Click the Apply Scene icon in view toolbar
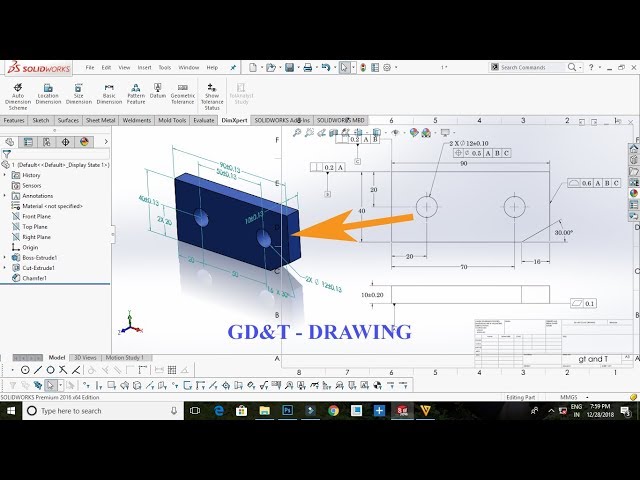640x480 pixels. click(426, 132)
